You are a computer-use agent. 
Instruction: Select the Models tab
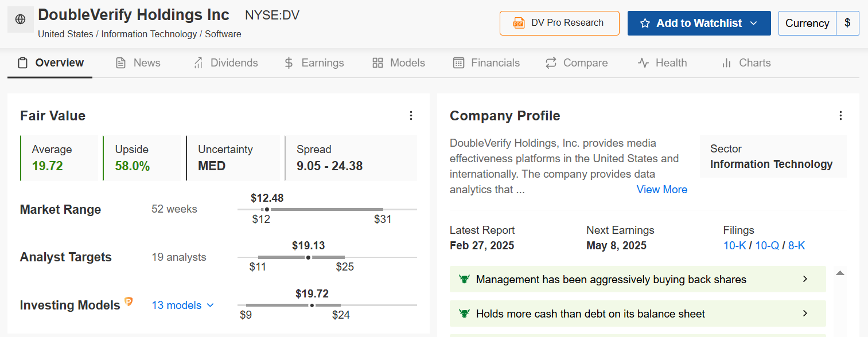pos(399,63)
